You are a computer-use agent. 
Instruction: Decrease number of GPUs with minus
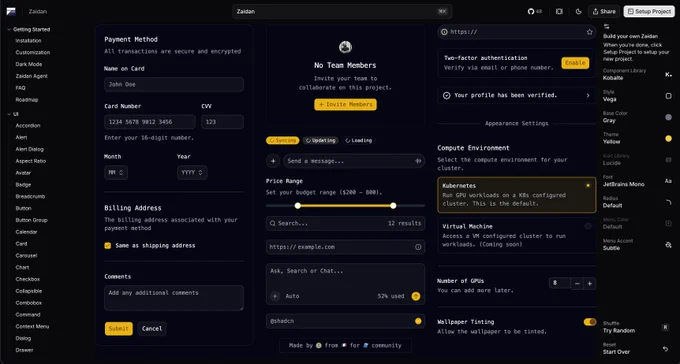pos(577,284)
